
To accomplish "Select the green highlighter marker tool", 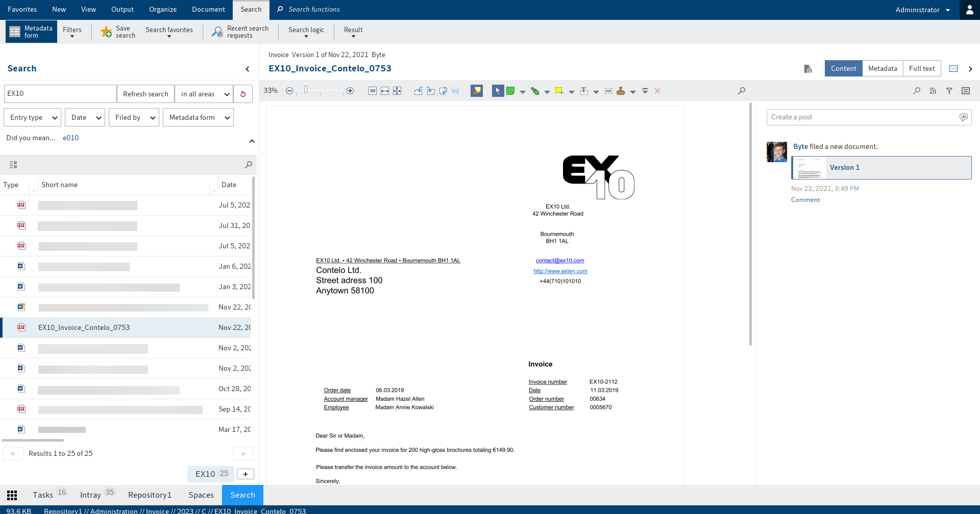I will (x=535, y=91).
